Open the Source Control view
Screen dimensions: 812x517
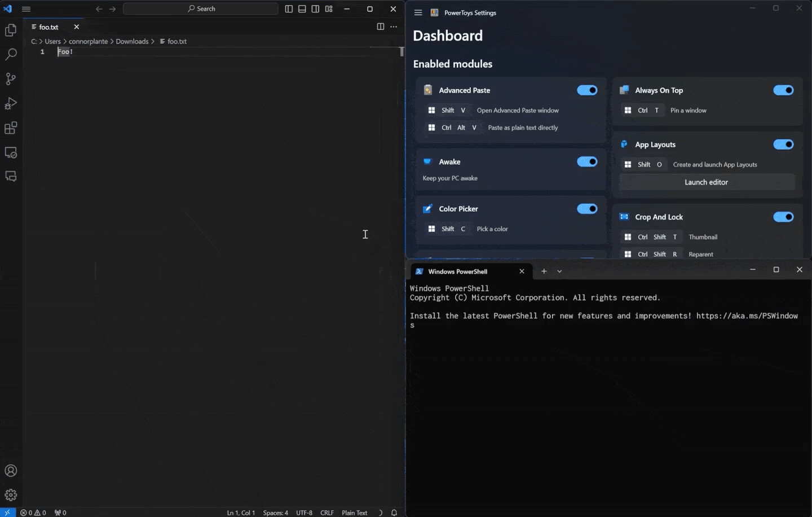pyautogui.click(x=11, y=79)
